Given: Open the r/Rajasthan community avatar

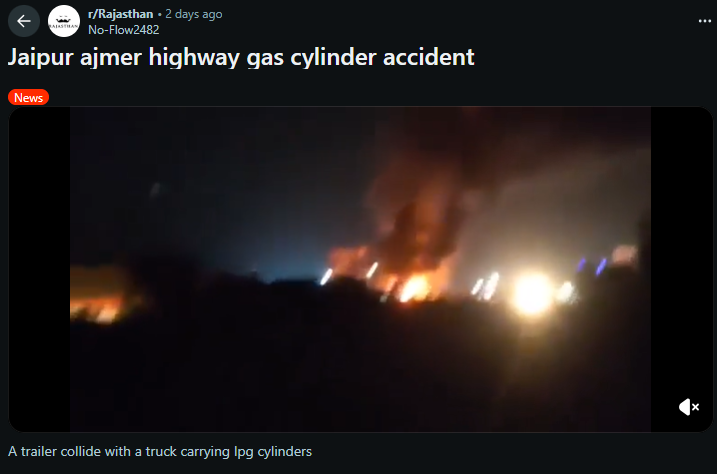Looking at the screenshot, I should coord(64,21).
